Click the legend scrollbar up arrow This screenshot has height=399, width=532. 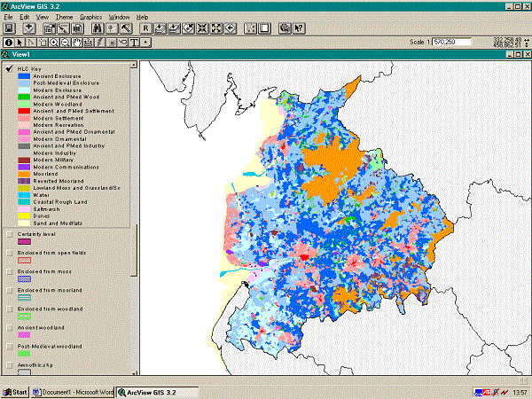coord(134,65)
